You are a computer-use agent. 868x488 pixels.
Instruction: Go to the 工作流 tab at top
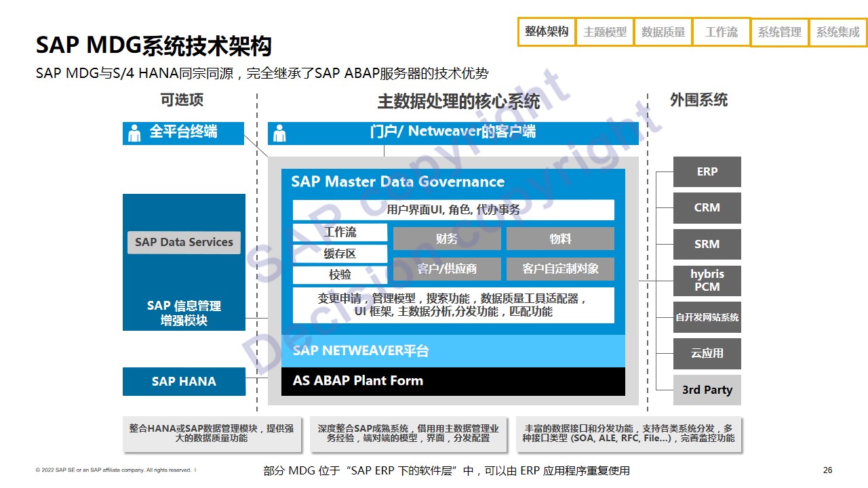(722, 32)
